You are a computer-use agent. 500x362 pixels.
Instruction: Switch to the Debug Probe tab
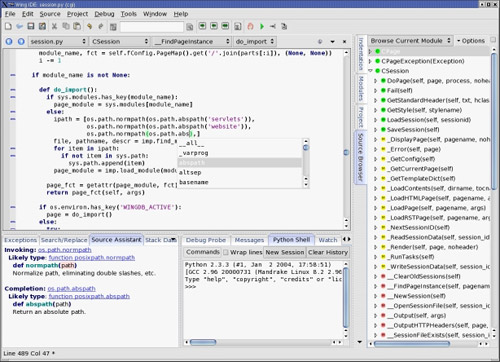point(206,240)
